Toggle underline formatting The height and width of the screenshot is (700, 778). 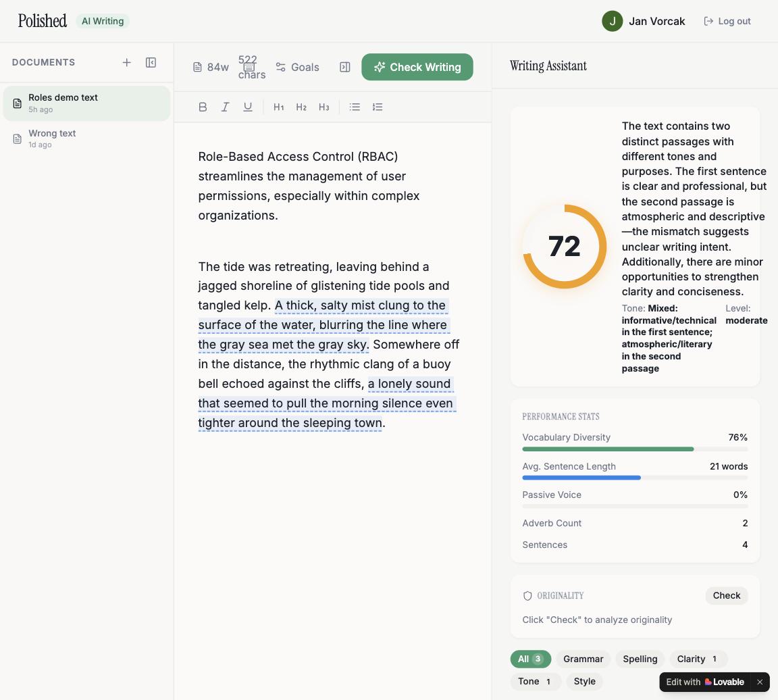coord(248,107)
